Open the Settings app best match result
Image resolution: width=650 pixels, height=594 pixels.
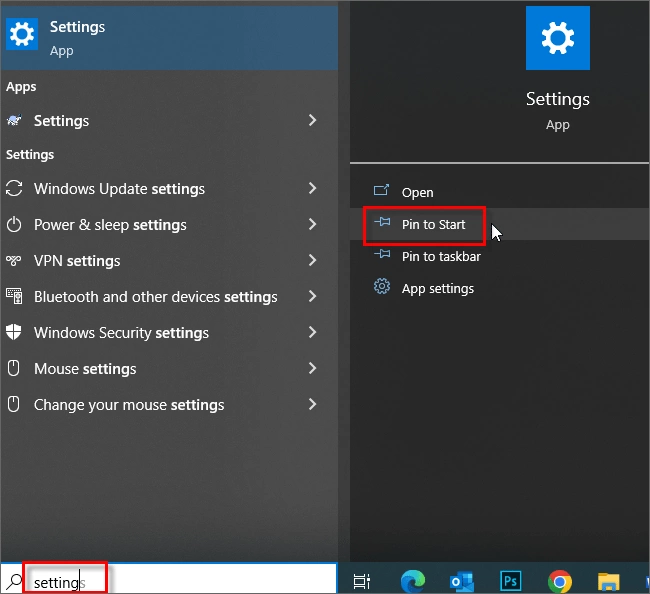[169, 38]
